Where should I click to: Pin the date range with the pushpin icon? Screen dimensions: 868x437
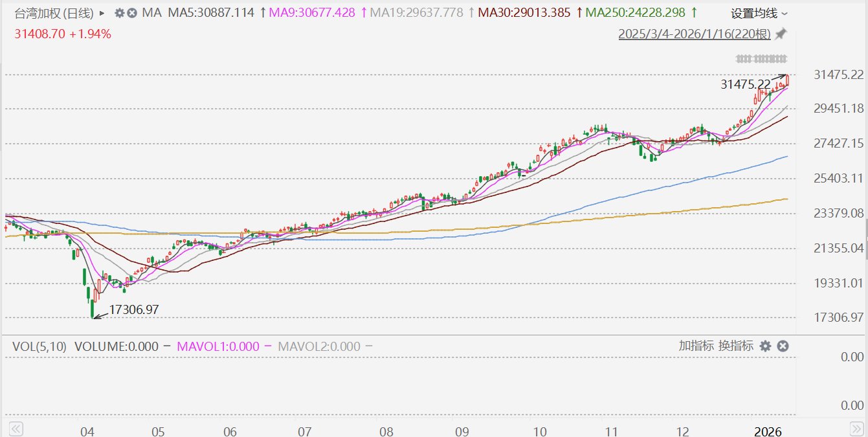coord(781,33)
